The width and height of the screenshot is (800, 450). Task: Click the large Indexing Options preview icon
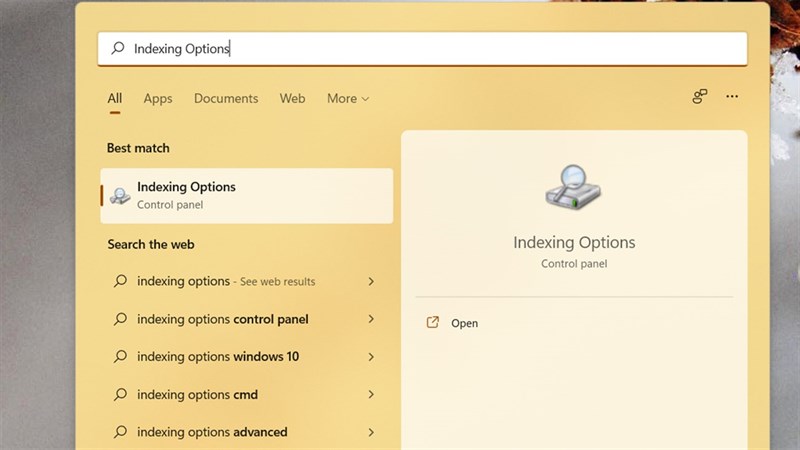click(574, 188)
